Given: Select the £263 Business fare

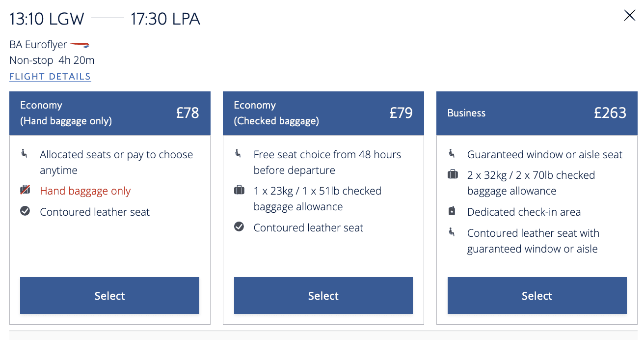Looking at the screenshot, I should point(537,295).
